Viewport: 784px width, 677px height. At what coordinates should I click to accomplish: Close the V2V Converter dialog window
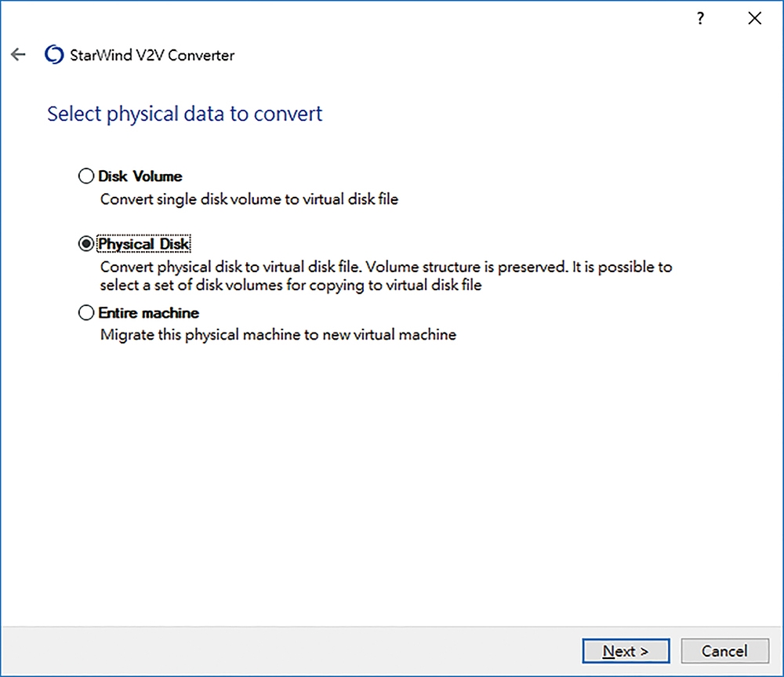coord(754,19)
